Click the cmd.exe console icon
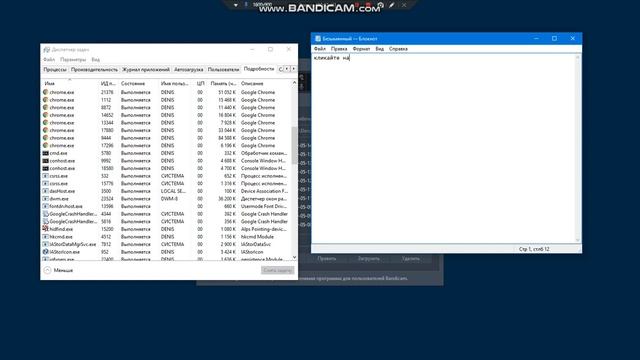Screen dimensions: 640x360 (x=46, y=153)
